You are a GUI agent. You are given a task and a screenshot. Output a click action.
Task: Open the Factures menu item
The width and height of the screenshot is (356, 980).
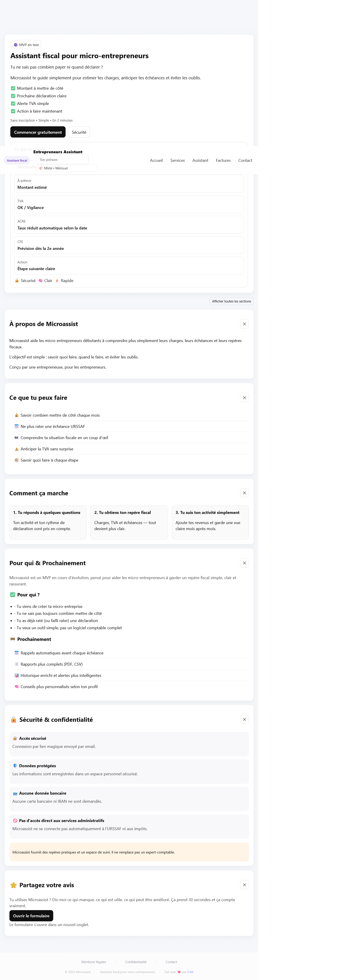[223, 160]
